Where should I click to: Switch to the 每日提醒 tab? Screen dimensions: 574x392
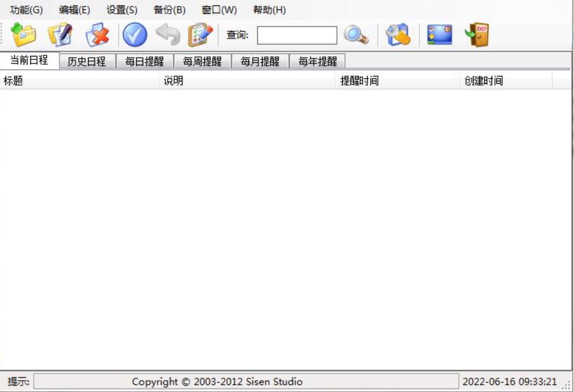coord(144,61)
